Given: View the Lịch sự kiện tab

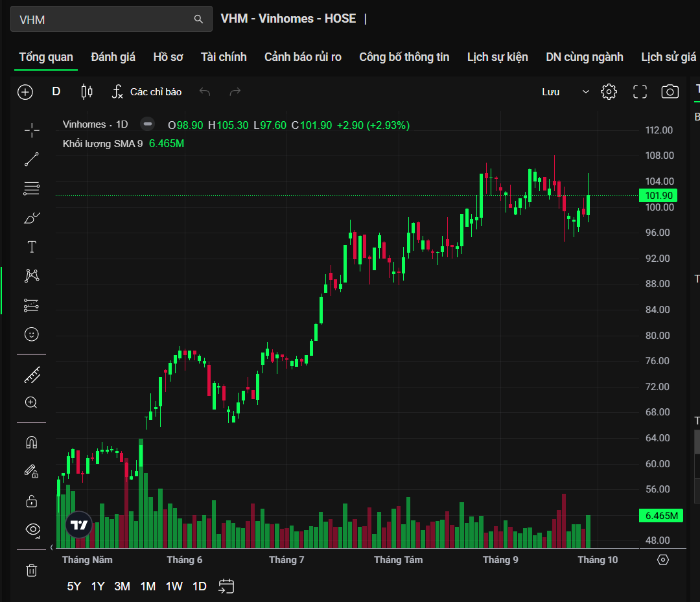Looking at the screenshot, I should point(497,57).
